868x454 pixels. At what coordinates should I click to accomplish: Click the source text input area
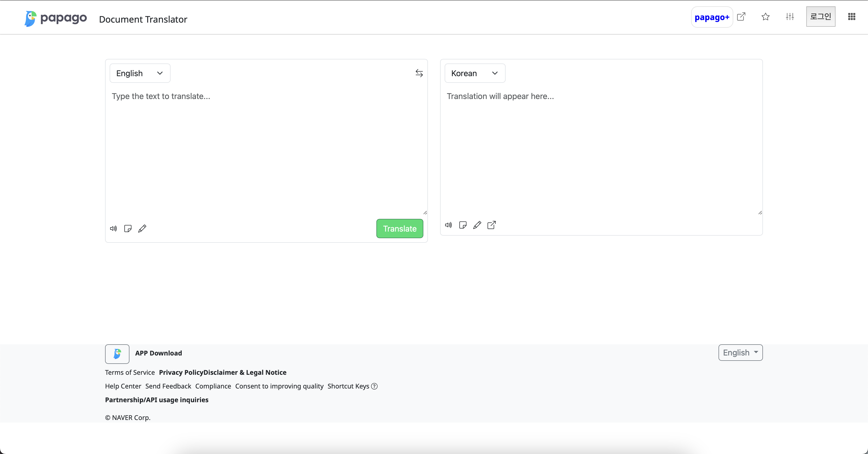point(266,152)
